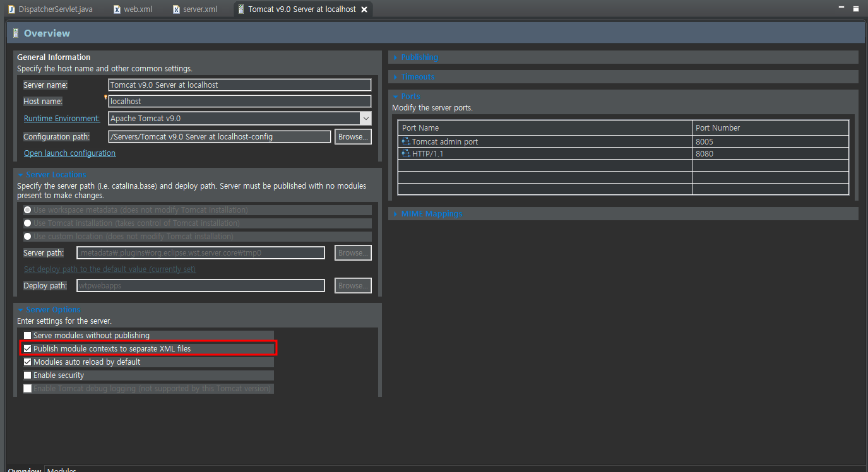The width and height of the screenshot is (868, 472).
Task: Edit the Server name field
Action: pyautogui.click(x=239, y=85)
